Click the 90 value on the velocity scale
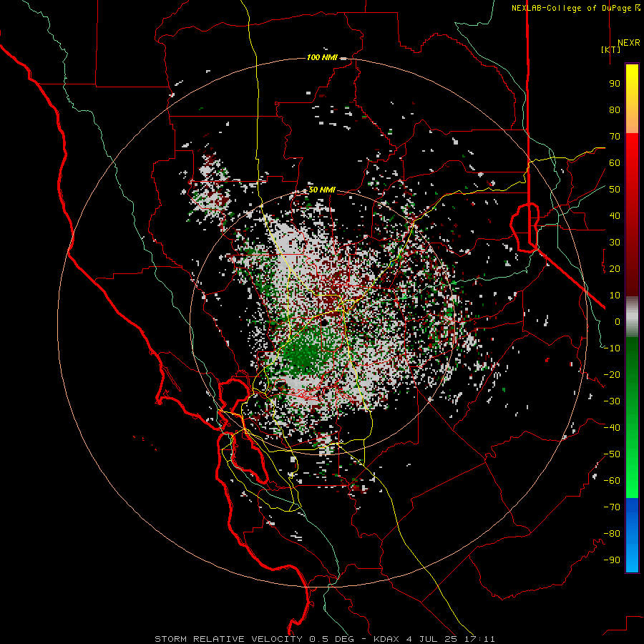Viewport: 644px width, 644px height. pyautogui.click(x=615, y=84)
